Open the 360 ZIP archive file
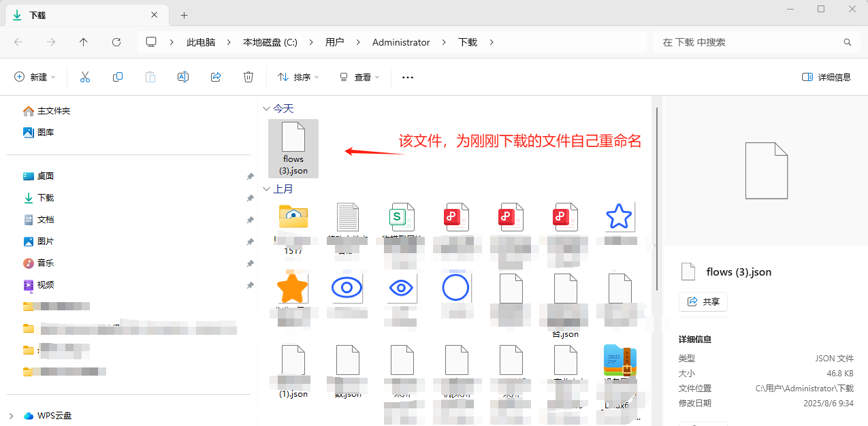The image size is (868, 426). [620, 362]
